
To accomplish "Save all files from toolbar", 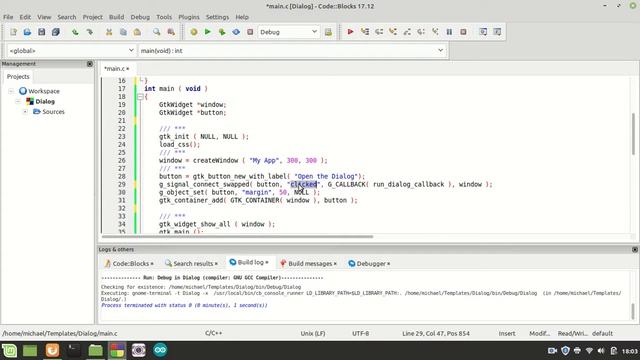I will [x=56, y=32].
